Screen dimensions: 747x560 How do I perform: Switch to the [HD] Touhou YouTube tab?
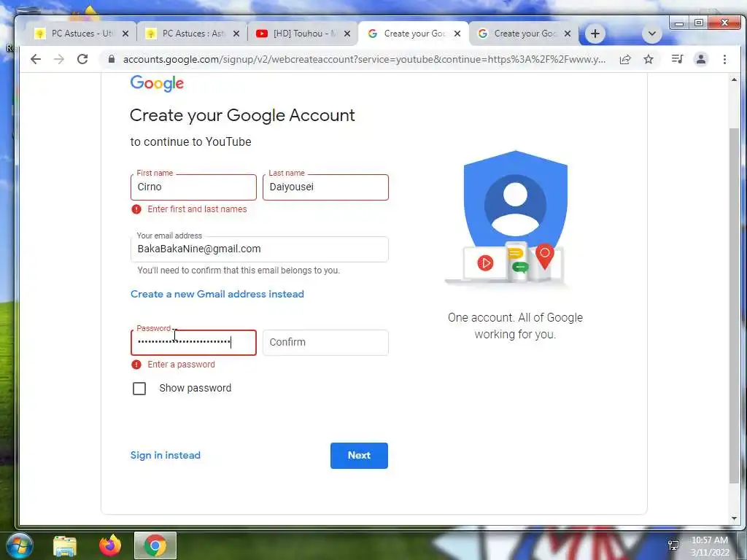click(302, 34)
